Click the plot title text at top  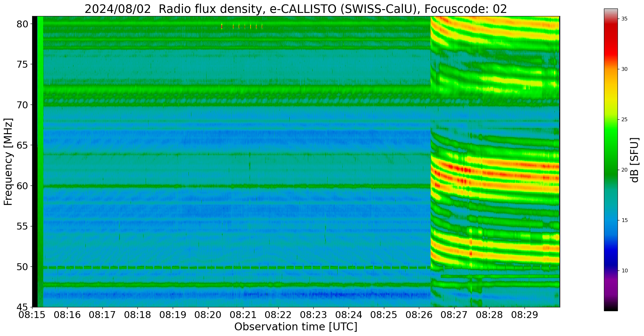pyautogui.click(x=296, y=9)
